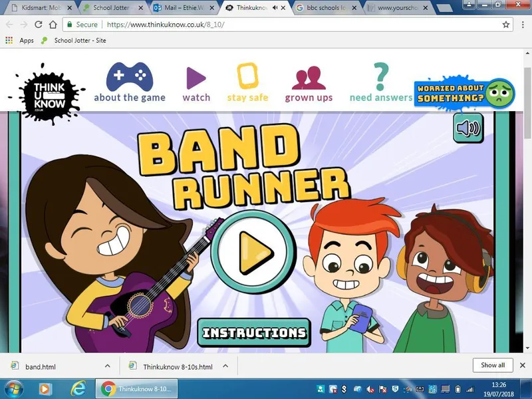Start Band Runner with the play button
The height and width of the screenshot is (399, 532).
253,251
